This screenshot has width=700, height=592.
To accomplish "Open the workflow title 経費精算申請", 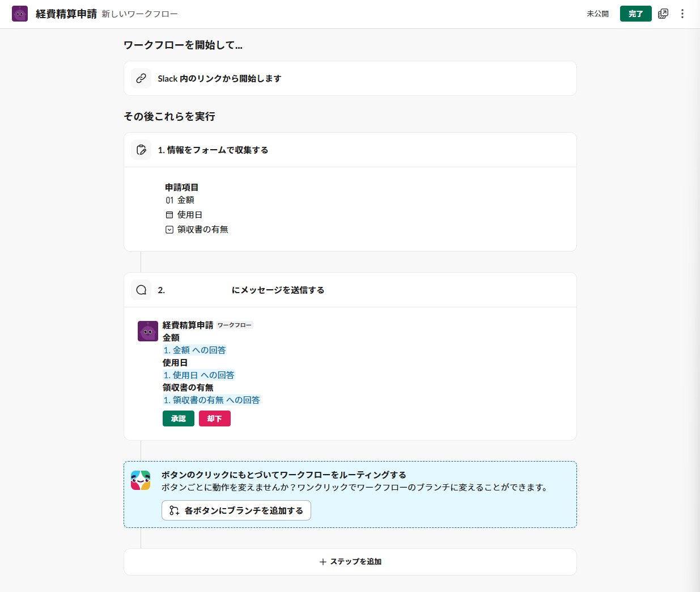I will point(66,14).
